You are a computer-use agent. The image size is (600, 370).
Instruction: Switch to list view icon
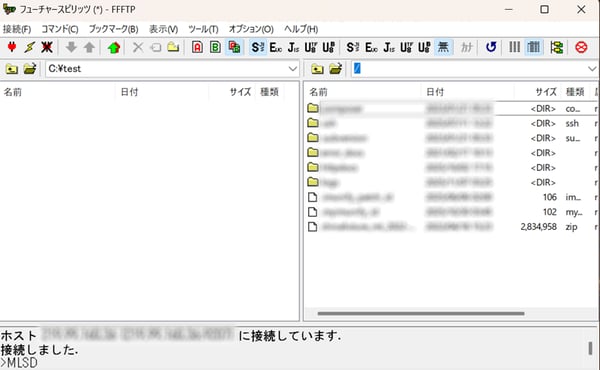coord(515,47)
